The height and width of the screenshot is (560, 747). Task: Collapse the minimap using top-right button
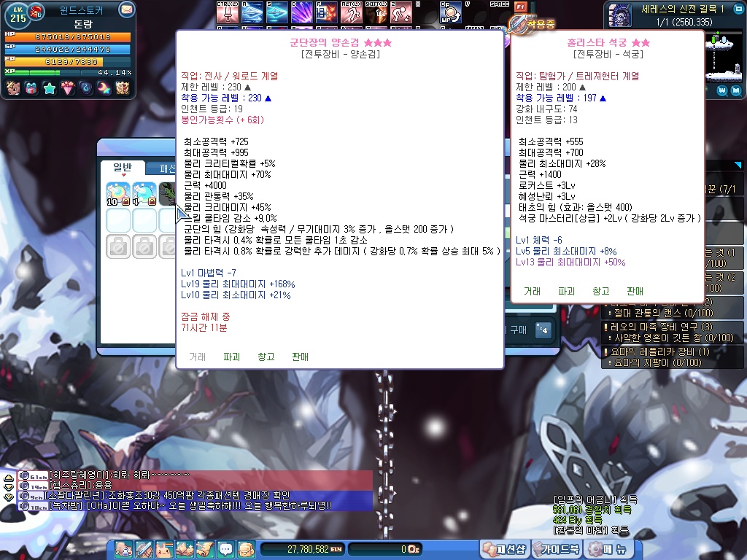pyautogui.click(x=738, y=8)
